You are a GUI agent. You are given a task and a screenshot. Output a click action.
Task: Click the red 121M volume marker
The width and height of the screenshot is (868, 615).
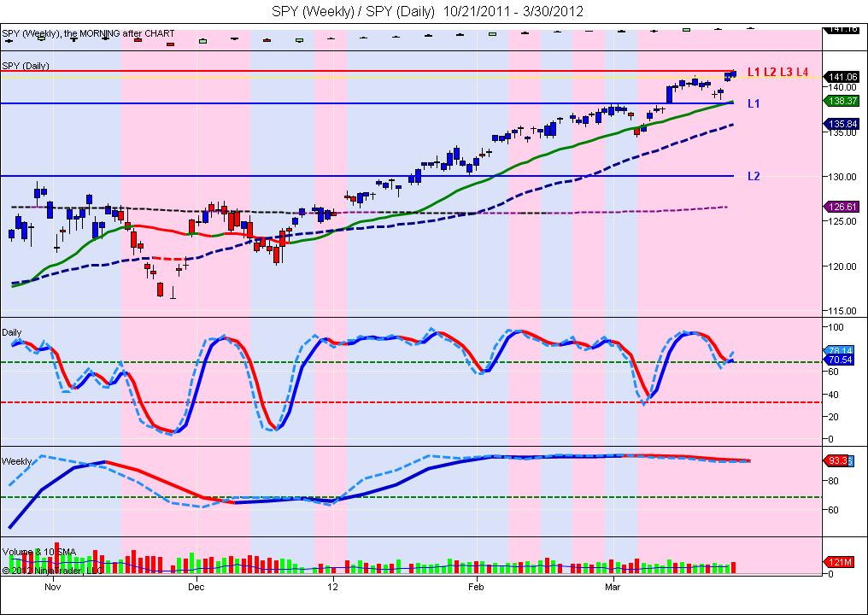click(x=839, y=562)
